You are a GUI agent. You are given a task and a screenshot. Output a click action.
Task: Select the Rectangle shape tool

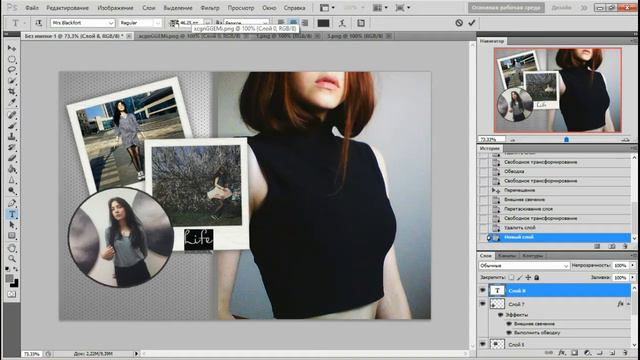(x=12, y=236)
